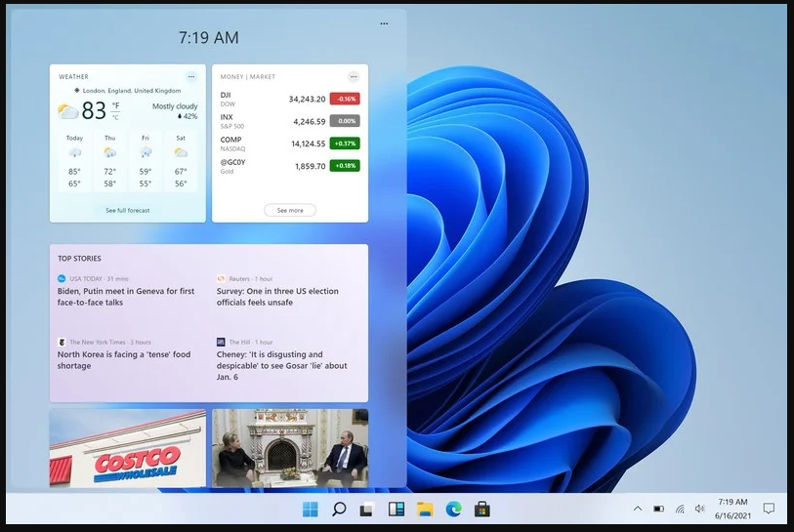The image size is (794, 532).
Task: Toggle the Widgets panel taskbar icon
Action: [x=396, y=510]
